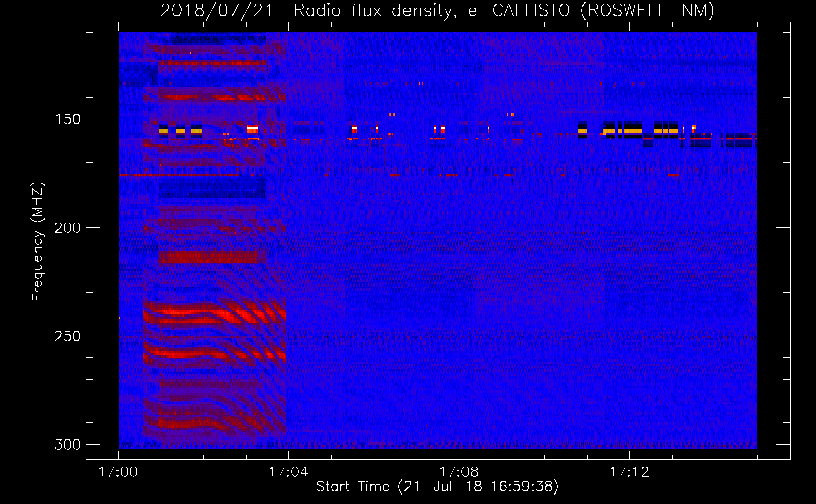Click the 17:04 time tick label

(x=288, y=472)
